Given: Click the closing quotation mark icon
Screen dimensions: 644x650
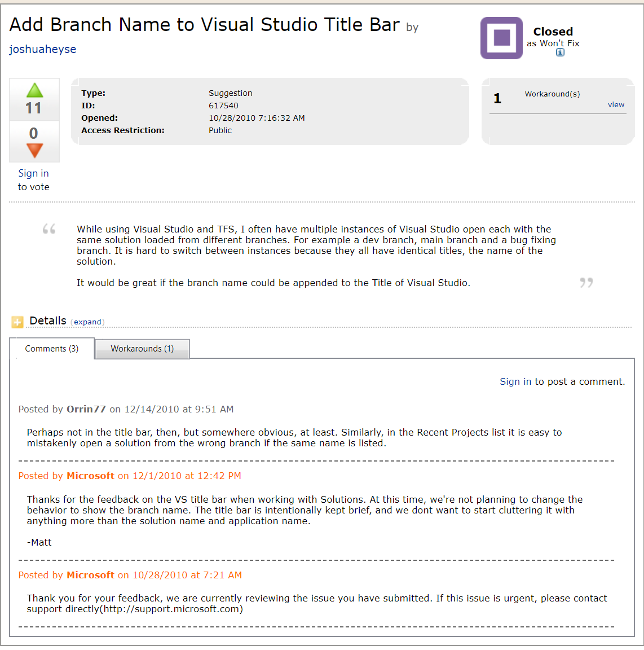Looking at the screenshot, I should coord(585,283).
